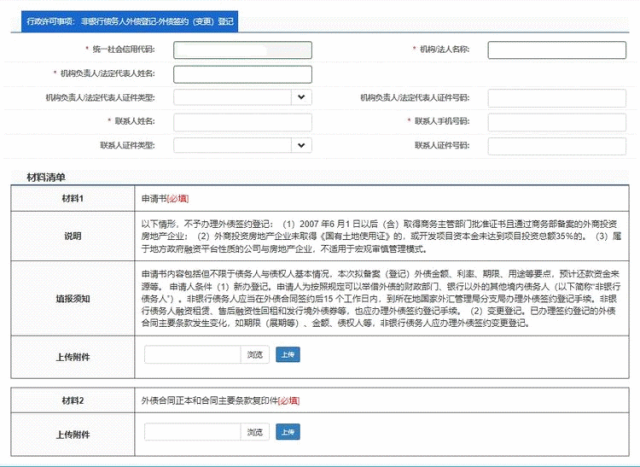Click 浏览 button for 材料2 外债合同
The height and width of the screenshot is (467, 640).
[255, 432]
